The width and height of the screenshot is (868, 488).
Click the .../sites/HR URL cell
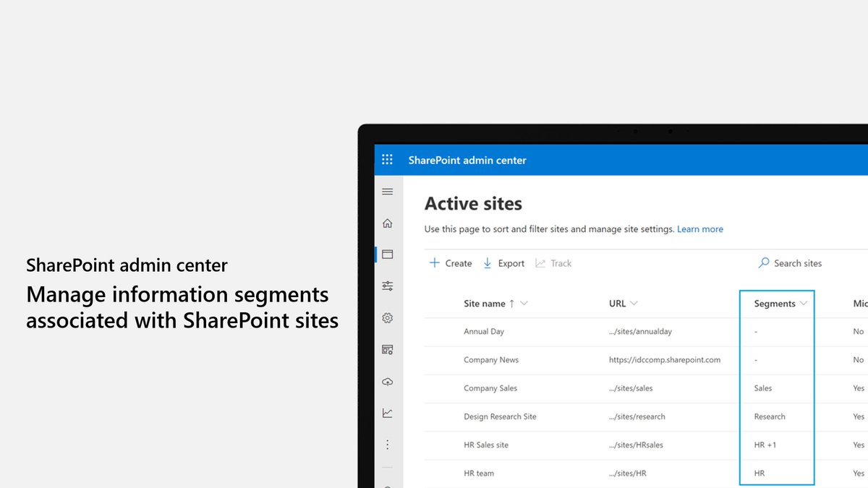tap(627, 474)
